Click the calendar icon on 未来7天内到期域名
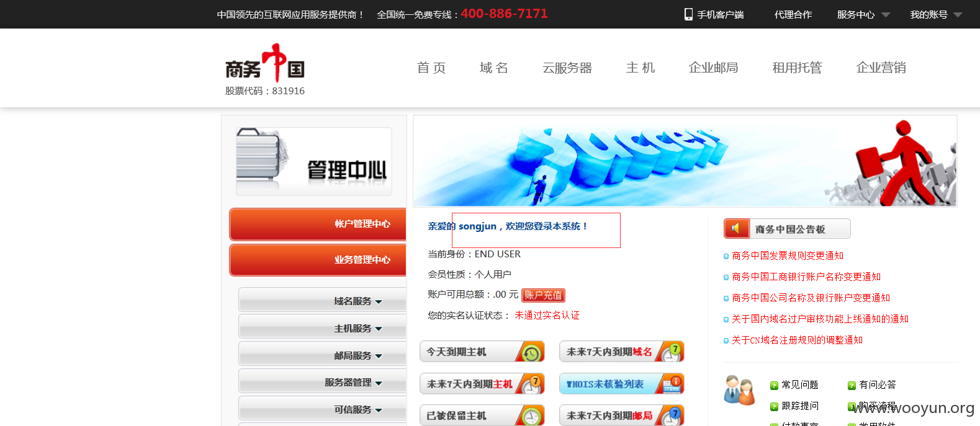This screenshot has height=426, width=980. 671,352
